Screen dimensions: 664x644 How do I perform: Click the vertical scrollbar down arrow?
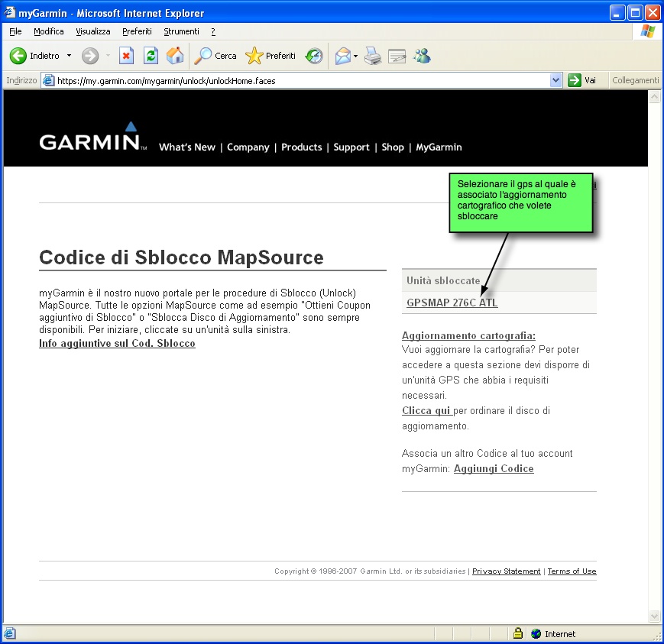pos(654,616)
